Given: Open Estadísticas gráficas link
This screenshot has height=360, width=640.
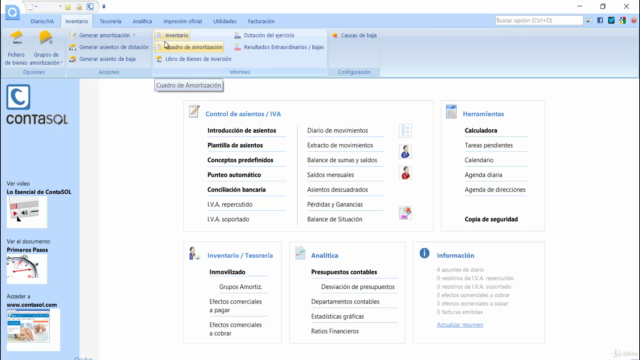Looking at the screenshot, I should [x=338, y=316].
